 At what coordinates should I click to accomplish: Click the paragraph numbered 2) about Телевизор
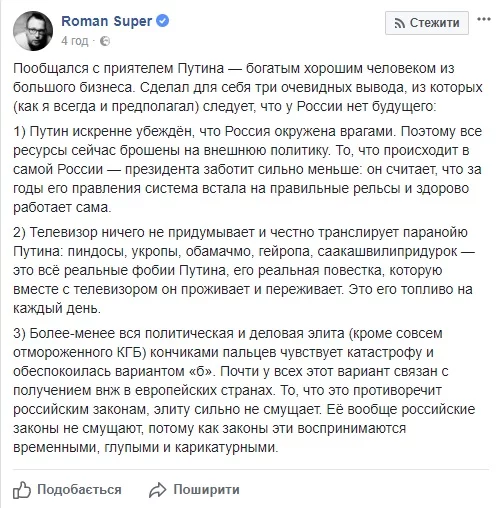[x=244, y=270]
